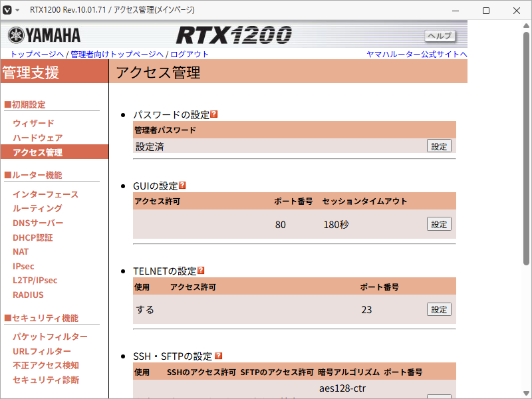Click the port number value 80
Screen dimensions: 532x399
tap(280, 225)
